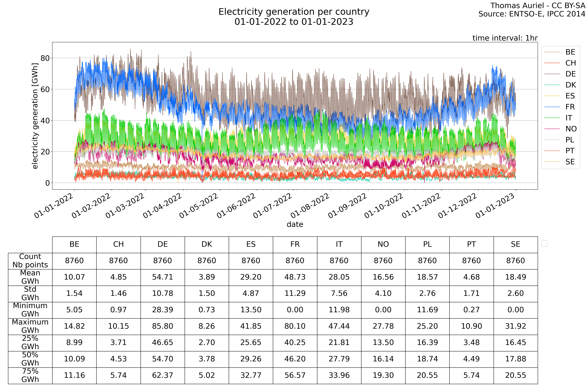Viewport: 588px width, 392px height.
Task: Click the 'Count Nb points' row label
Action: pos(30,261)
